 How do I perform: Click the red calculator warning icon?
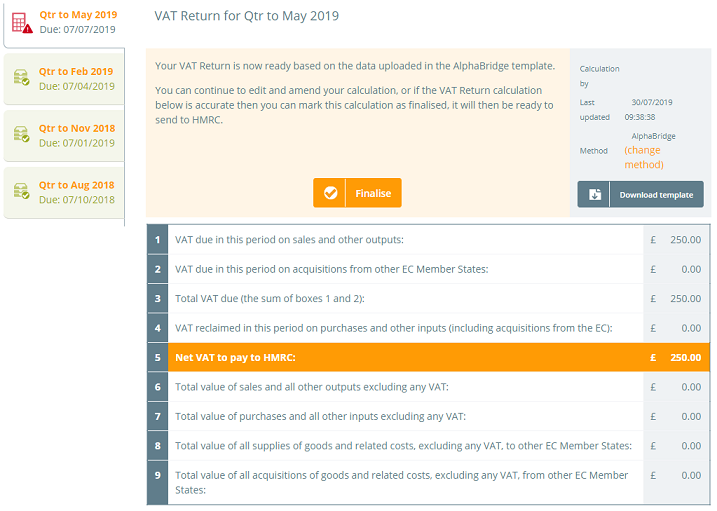[22, 23]
